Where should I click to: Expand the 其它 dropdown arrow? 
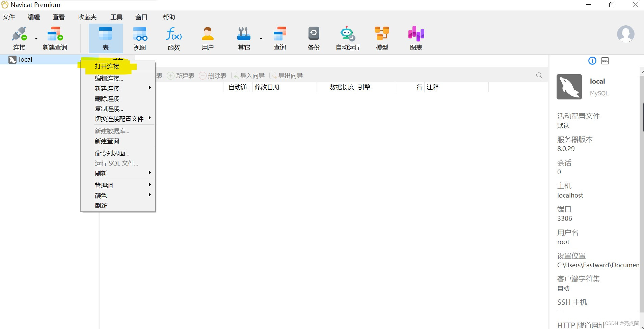261,39
